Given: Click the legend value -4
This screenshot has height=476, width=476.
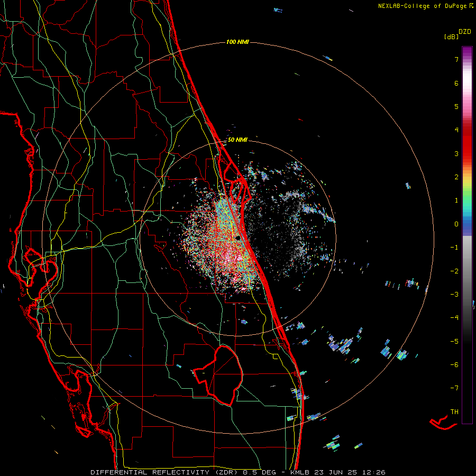Looking at the screenshot, I should [x=454, y=318].
